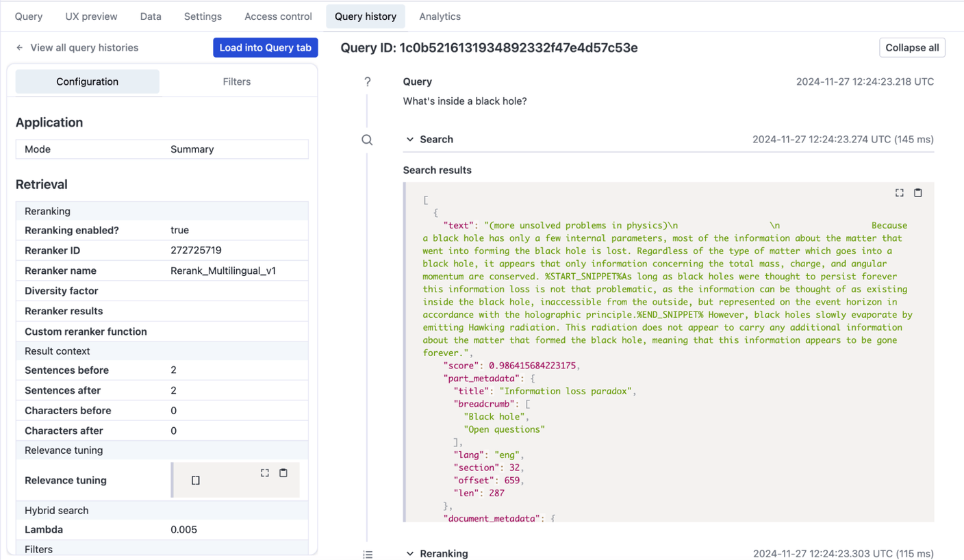Screen dimensions: 964x560
Task: Open the UX preview tab
Action: 91,16
